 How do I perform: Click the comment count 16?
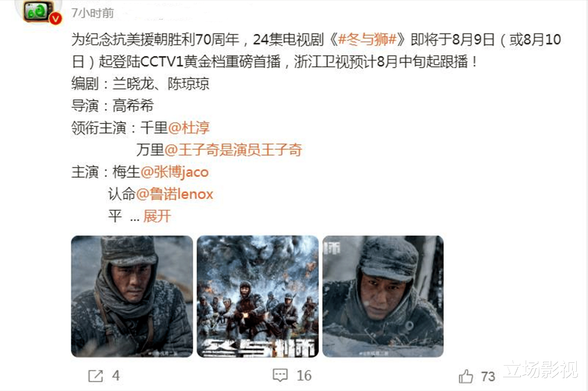[304, 376]
